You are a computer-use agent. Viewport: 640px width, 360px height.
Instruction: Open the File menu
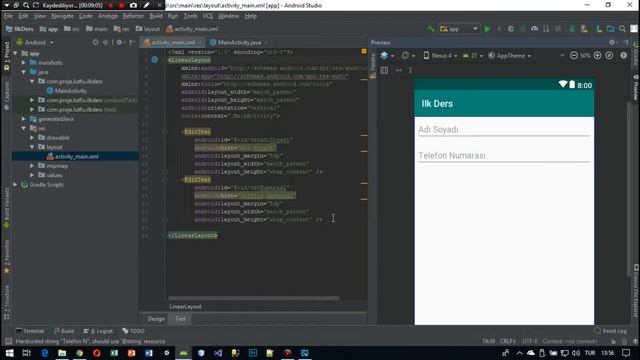point(9,16)
